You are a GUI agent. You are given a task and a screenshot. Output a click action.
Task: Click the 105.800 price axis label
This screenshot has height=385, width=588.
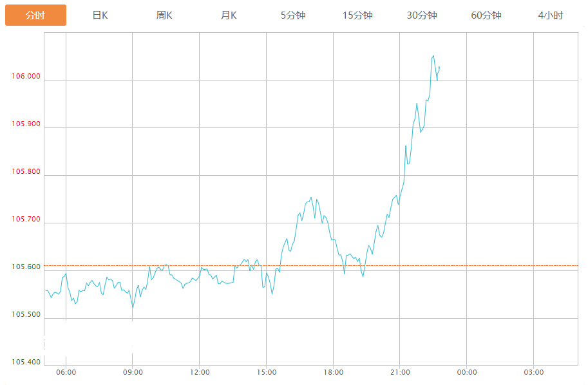click(26, 172)
